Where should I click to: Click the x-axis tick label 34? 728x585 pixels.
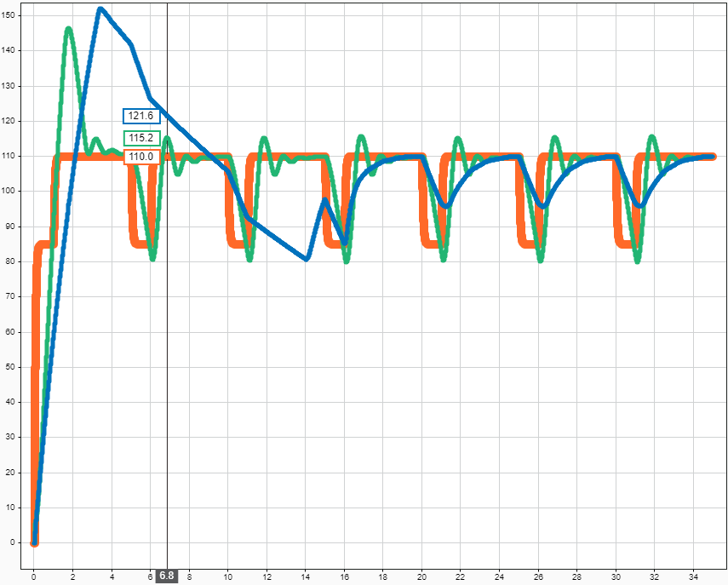(693, 576)
